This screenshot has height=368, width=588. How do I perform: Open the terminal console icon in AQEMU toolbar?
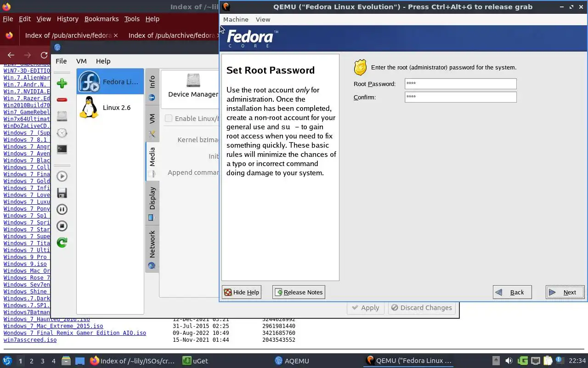point(62,149)
